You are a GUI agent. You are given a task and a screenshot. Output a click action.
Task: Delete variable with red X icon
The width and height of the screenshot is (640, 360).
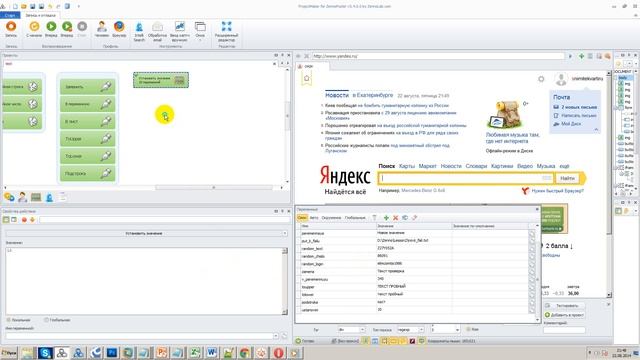[396, 218]
